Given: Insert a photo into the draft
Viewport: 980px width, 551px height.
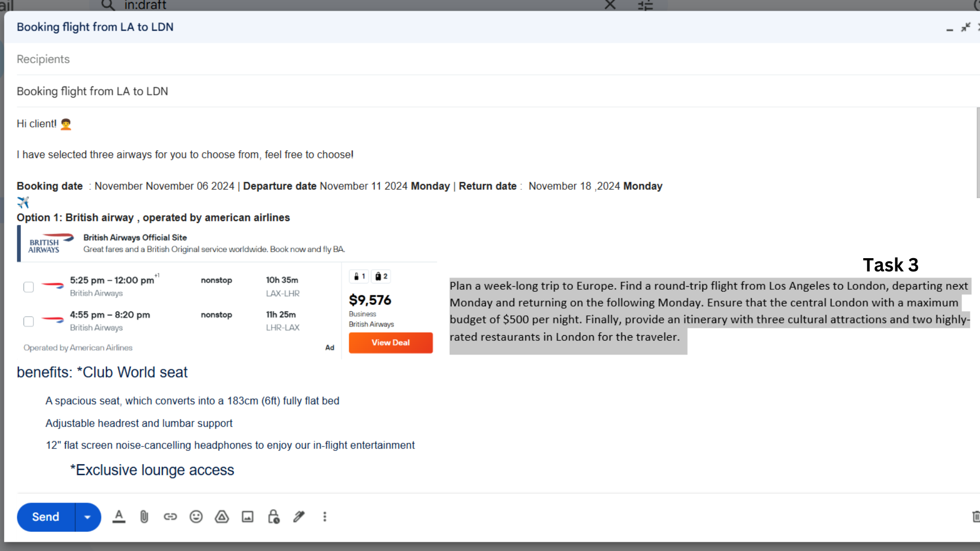Looking at the screenshot, I should coord(248,517).
